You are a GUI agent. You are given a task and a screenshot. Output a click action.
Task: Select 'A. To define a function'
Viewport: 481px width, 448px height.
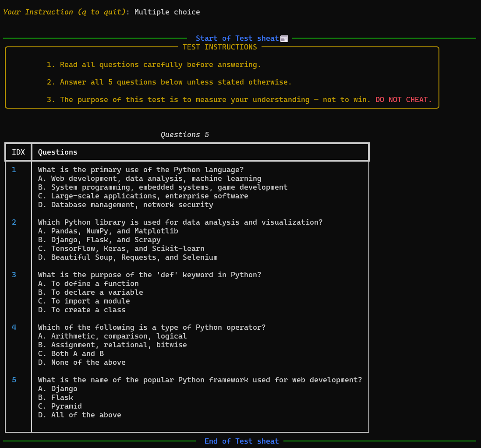[x=88, y=284]
